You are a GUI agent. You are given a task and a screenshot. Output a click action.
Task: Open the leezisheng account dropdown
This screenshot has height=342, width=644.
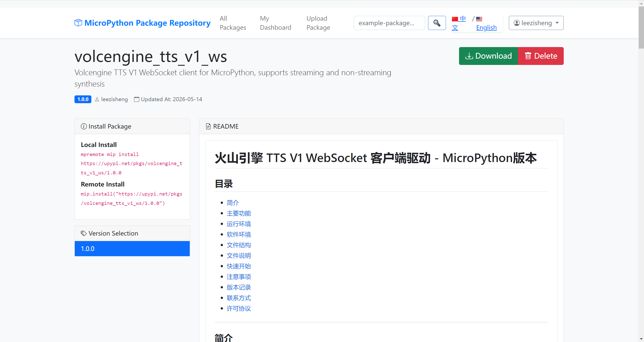click(x=536, y=23)
